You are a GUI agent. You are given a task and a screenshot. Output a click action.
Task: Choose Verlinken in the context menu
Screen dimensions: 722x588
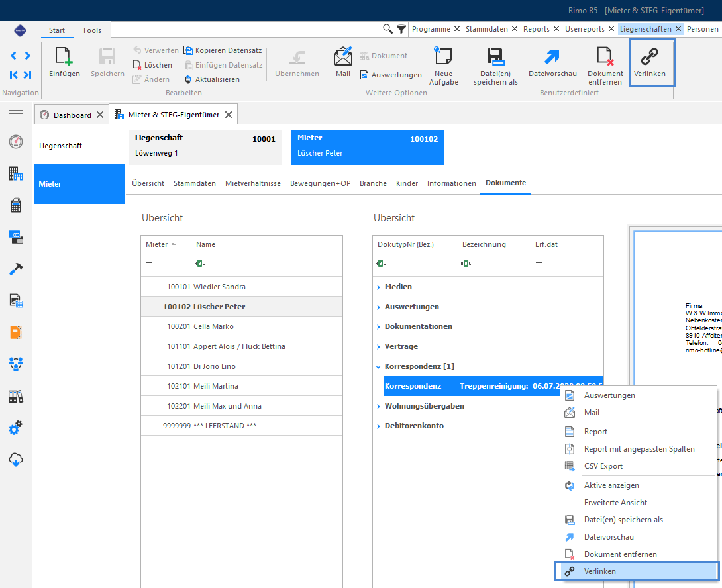[x=637, y=571]
